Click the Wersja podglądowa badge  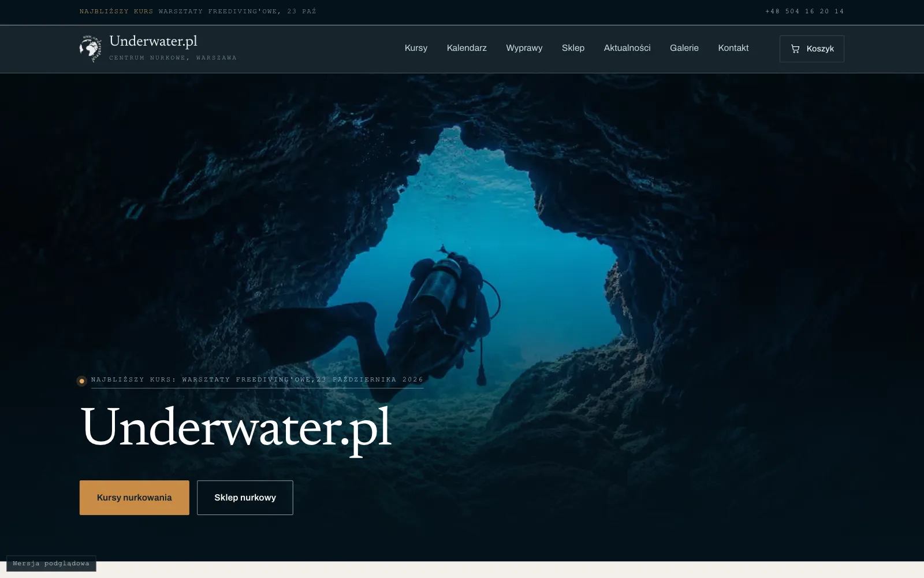coord(51,564)
